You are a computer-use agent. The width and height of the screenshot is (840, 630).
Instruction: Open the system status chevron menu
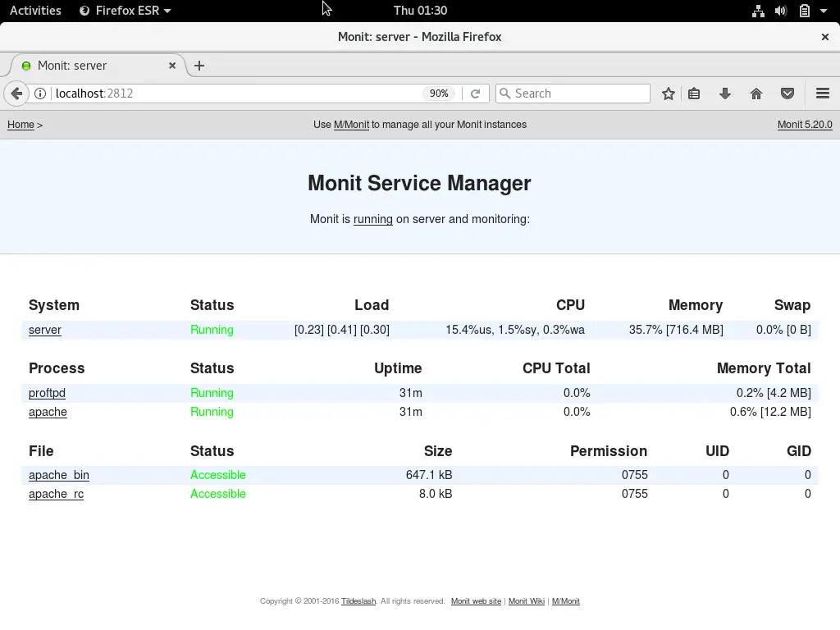click(x=823, y=11)
